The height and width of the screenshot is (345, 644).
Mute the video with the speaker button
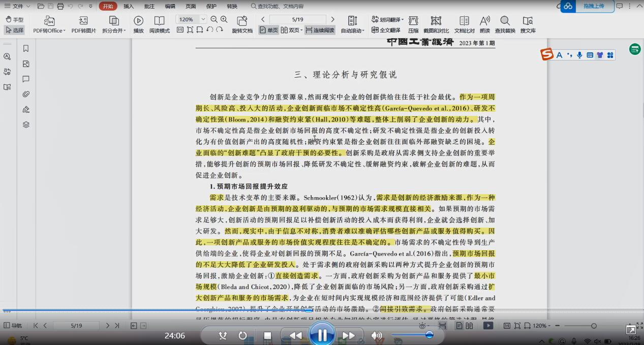coord(377,335)
